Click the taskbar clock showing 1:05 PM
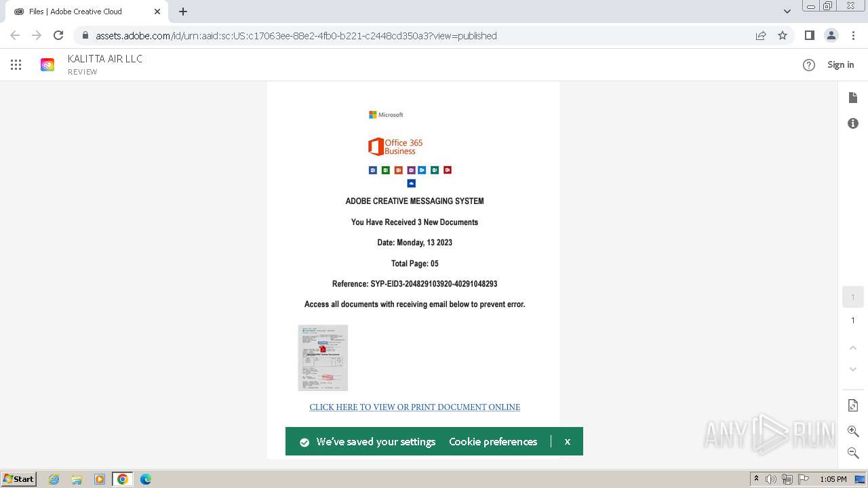 click(833, 479)
